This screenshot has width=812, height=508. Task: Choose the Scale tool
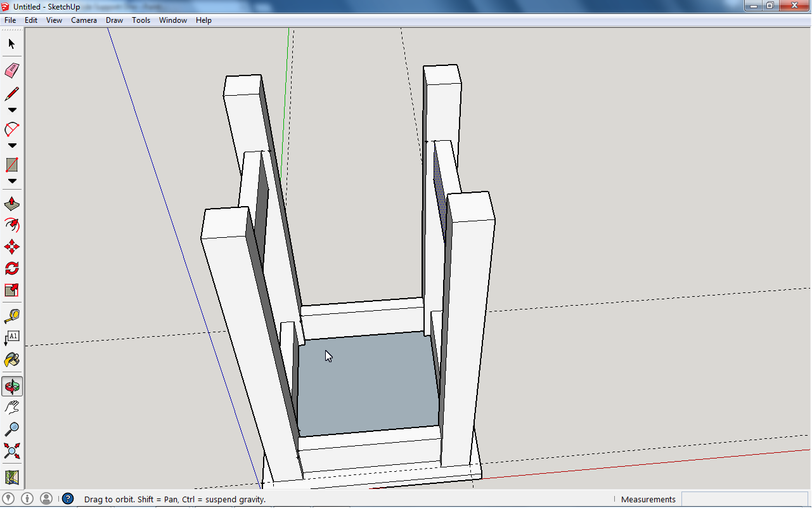(11, 290)
